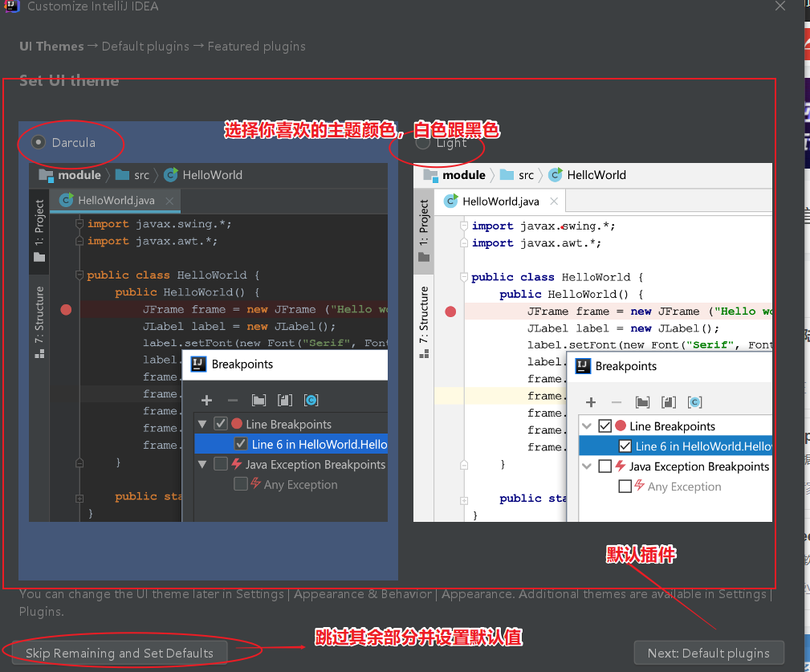Screen dimensions: 810x672
Task: Click the UI Themes breadcrumb step
Action: (51, 47)
